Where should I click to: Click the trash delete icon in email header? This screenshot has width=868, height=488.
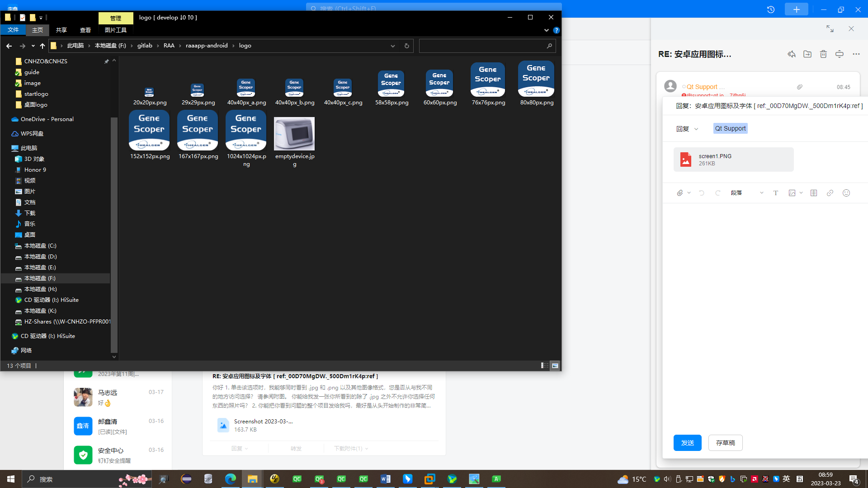(823, 54)
